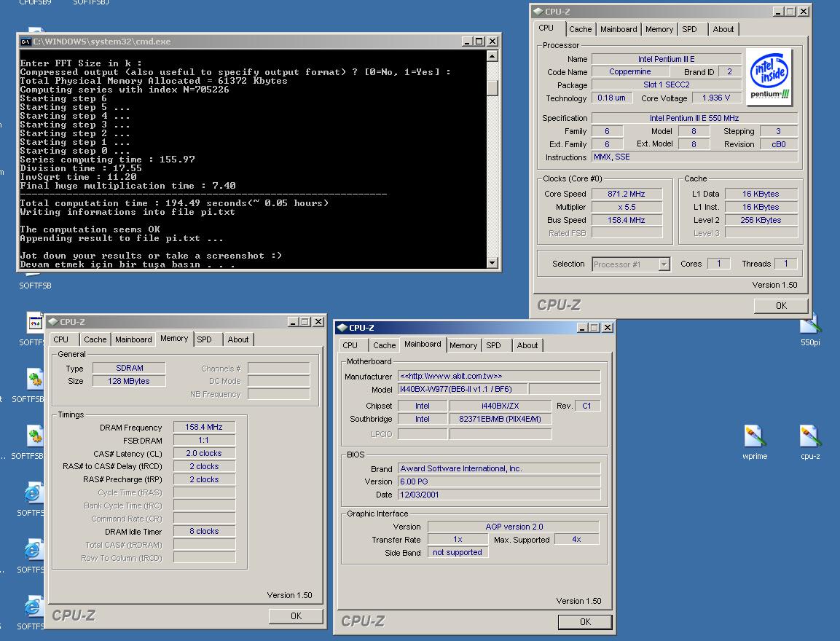
Task: Click the AGP version 2.0 value
Action: click(514, 527)
